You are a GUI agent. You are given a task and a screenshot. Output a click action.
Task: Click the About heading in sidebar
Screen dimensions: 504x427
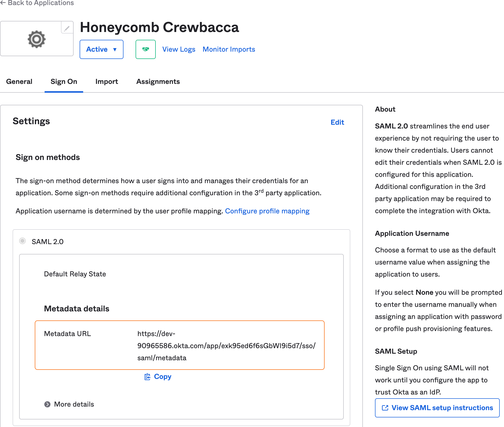pos(385,109)
